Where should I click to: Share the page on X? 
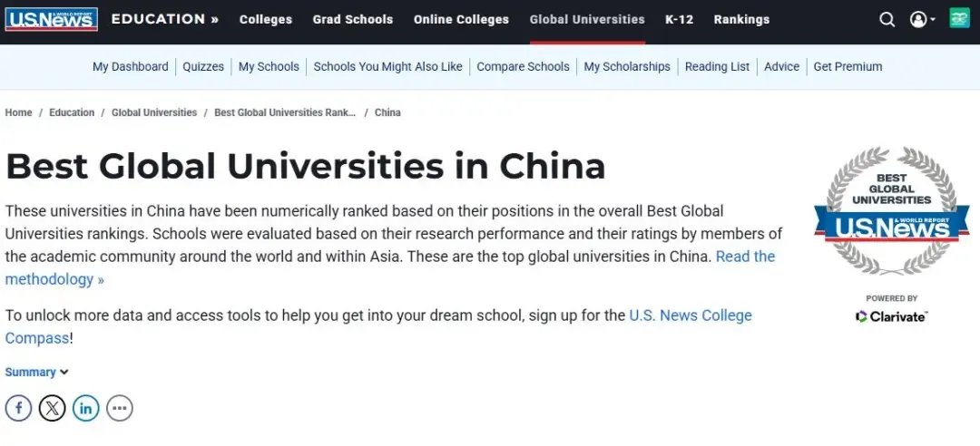[x=53, y=409]
